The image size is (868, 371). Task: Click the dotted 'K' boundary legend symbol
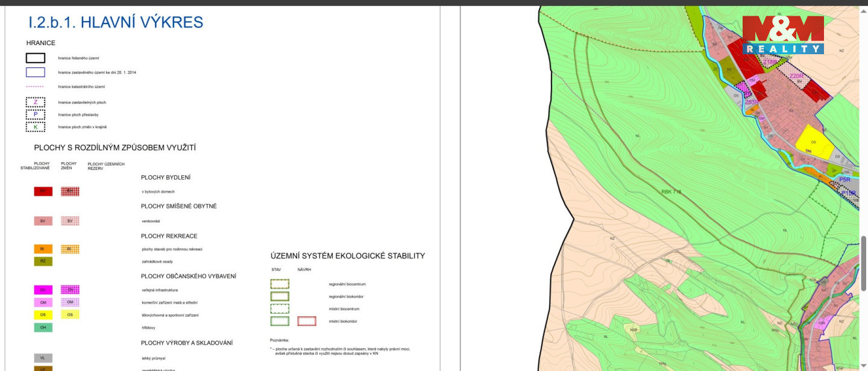click(x=35, y=127)
